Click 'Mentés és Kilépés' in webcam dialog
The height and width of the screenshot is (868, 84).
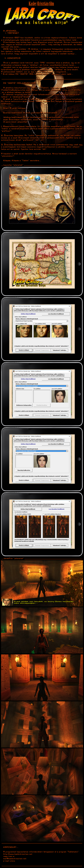pos(24,415)
